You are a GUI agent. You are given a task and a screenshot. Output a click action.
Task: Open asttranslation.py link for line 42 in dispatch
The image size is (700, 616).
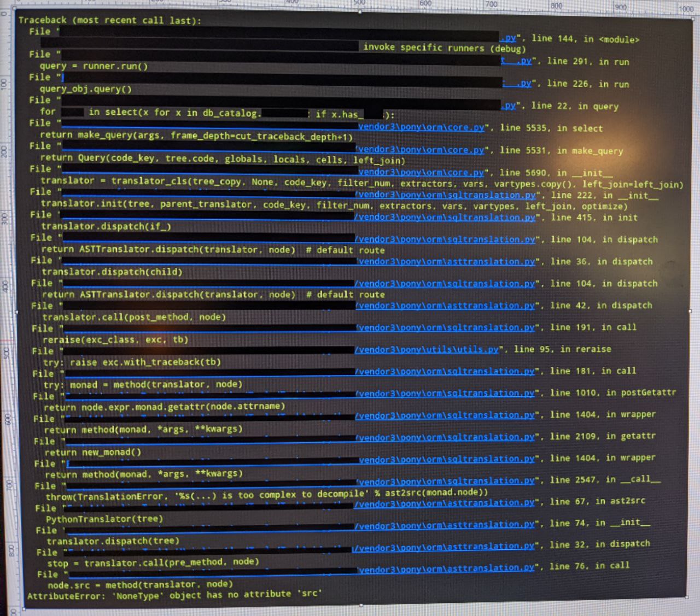pyautogui.click(x=445, y=306)
